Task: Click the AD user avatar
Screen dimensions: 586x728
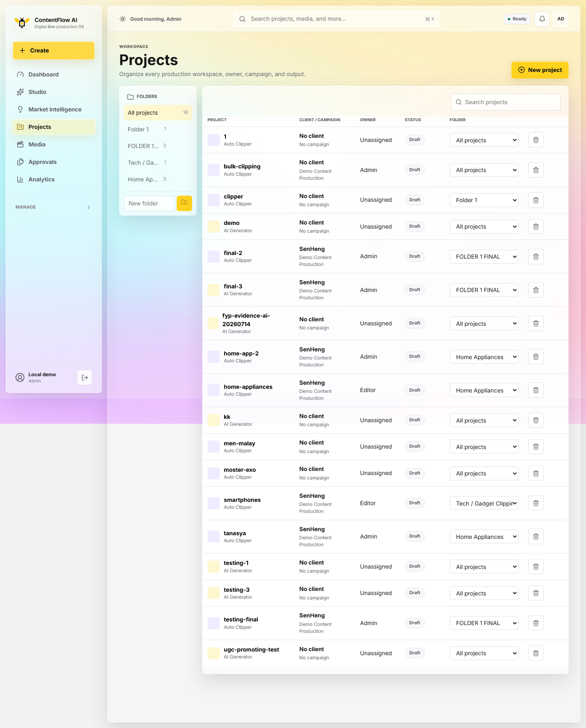Action: click(561, 19)
